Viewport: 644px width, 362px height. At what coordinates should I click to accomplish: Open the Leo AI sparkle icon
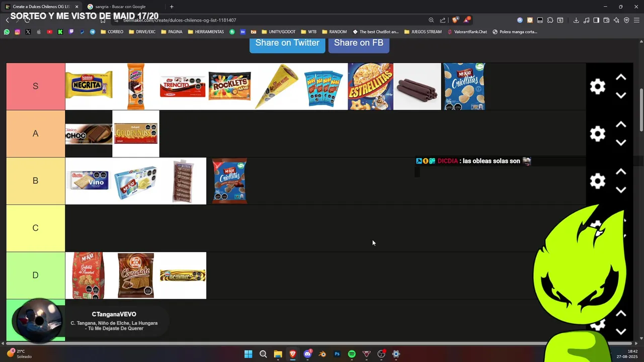[x=616, y=20]
